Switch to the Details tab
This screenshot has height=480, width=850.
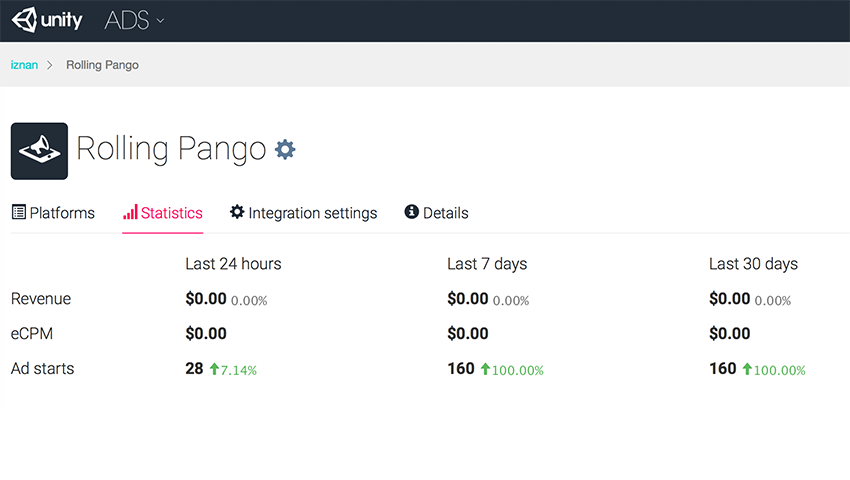tap(445, 213)
